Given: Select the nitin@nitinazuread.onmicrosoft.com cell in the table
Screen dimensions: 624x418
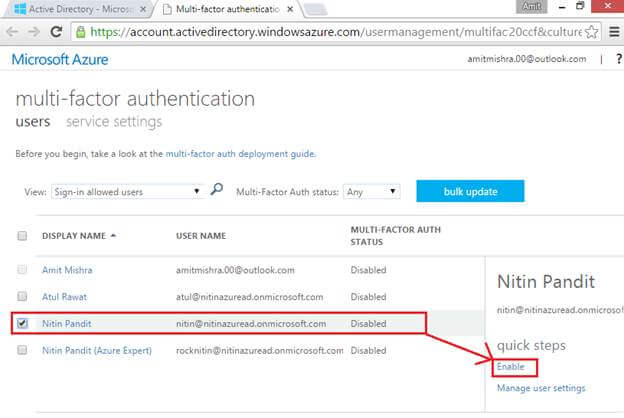Looking at the screenshot, I should pyautogui.click(x=251, y=324).
